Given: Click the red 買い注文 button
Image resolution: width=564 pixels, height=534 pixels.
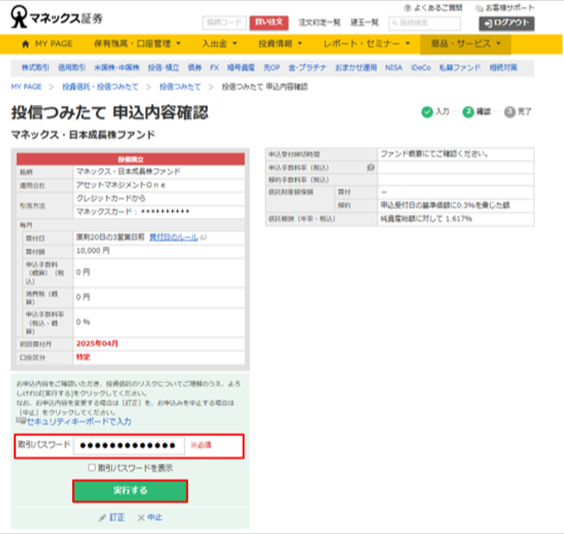Looking at the screenshot, I should (269, 23).
